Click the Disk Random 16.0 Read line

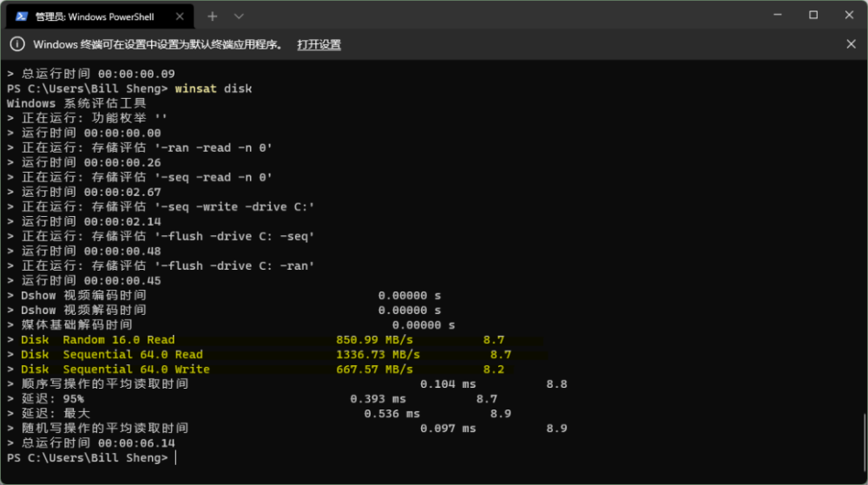click(x=97, y=339)
